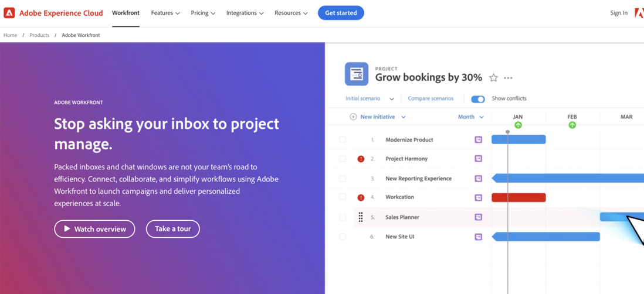The height and width of the screenshot is (294, 644).
Task: Click the Take a tour button
Action: [173, 229]
